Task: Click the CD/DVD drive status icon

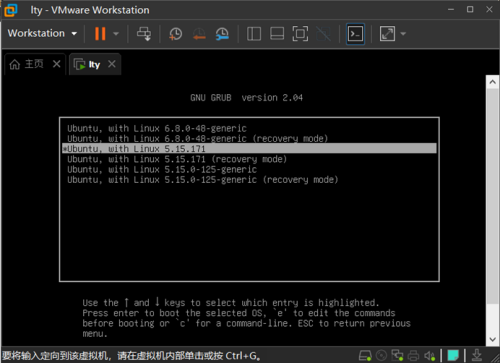Action: [382, 356]
